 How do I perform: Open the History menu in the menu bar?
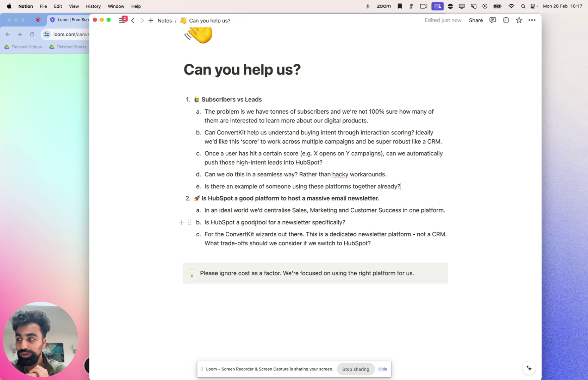[93, 6]
